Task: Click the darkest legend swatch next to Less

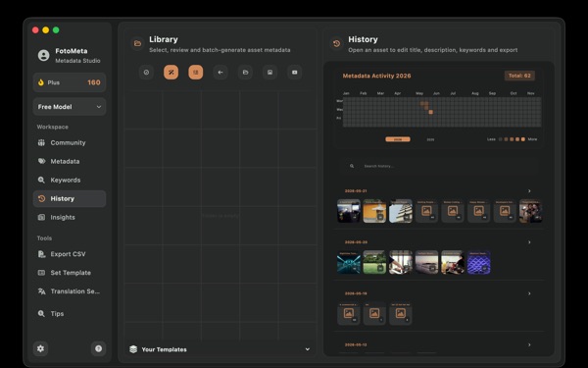Action: 500,139
